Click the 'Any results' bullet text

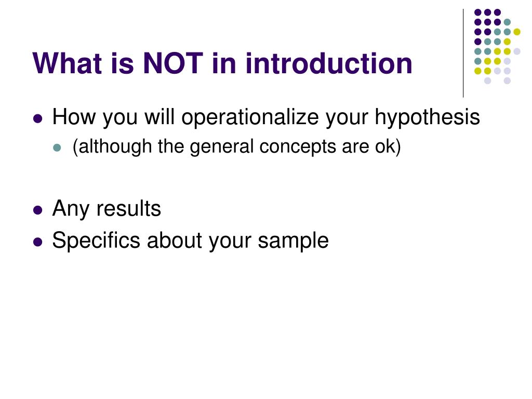(x=107, y=209)
